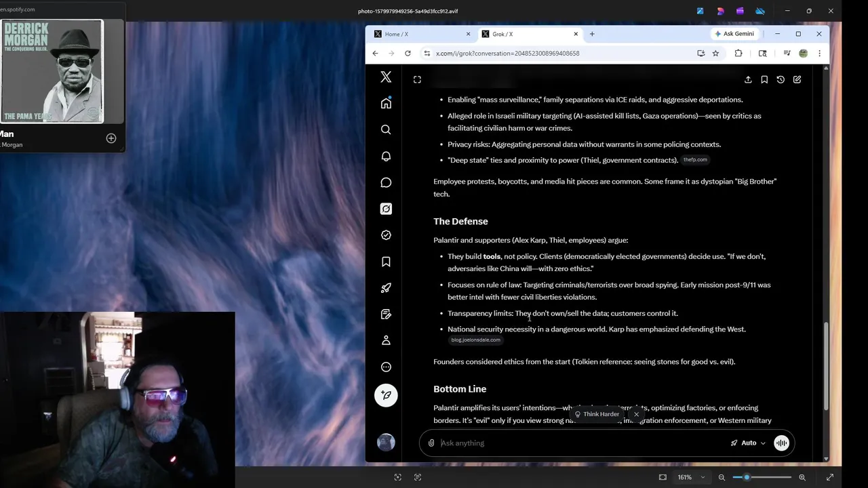The height and width of the screenshot is (488, 868).
Task: Click the round compose post button
Action: [x=386, y=395]
